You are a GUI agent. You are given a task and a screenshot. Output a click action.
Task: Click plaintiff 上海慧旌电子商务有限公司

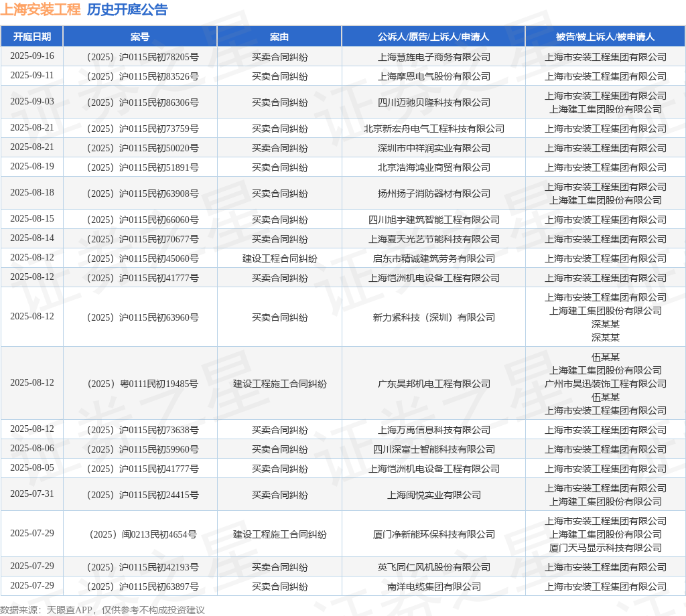(433, 57)
